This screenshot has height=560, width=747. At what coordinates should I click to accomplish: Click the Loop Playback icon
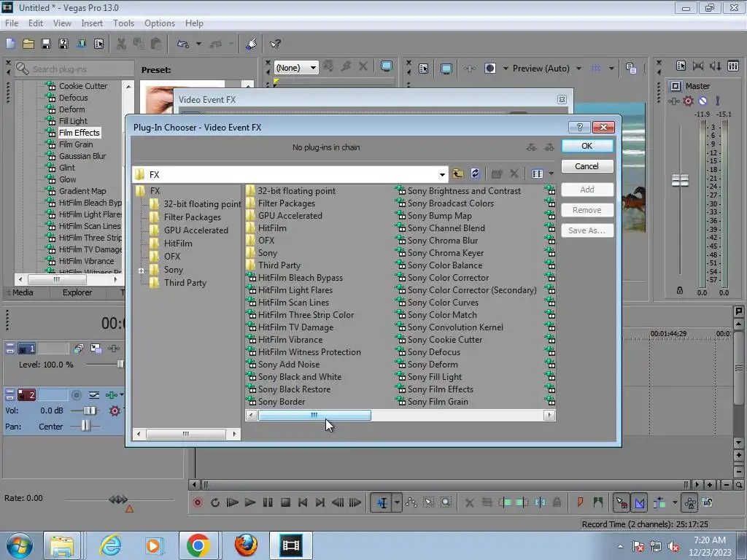coord(215,502)
